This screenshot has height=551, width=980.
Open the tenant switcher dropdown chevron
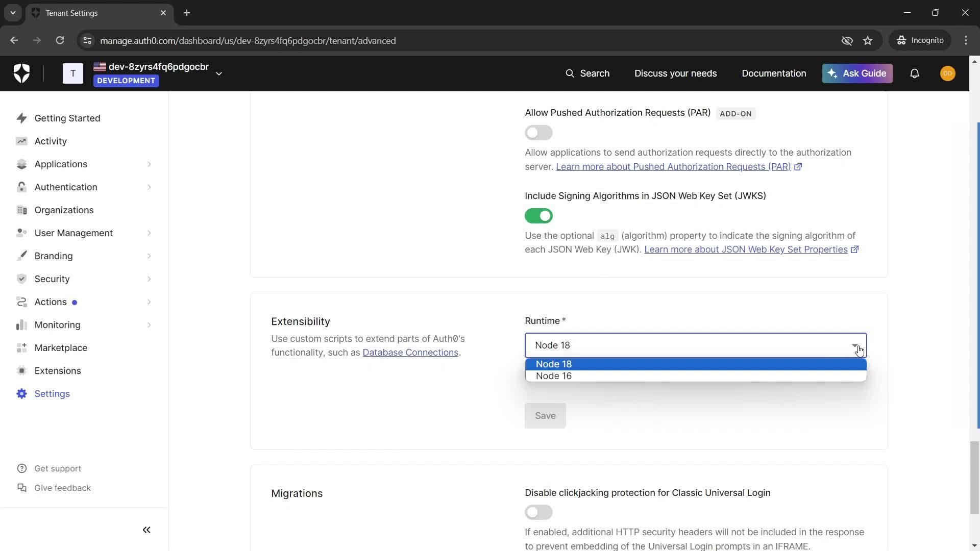219,73
